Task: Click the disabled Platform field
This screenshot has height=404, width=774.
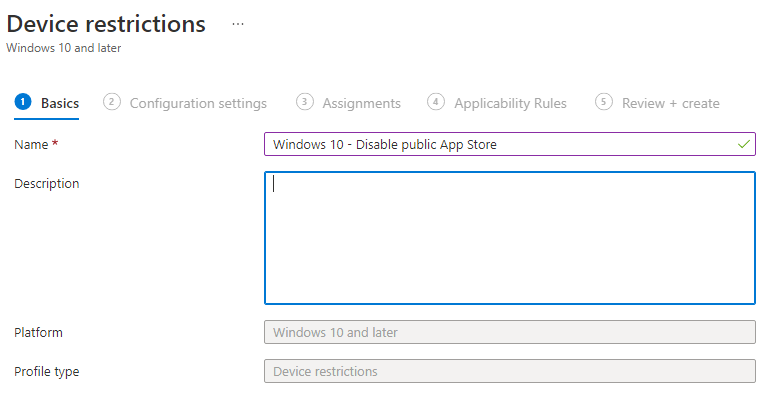Action: tap(510, 332)
